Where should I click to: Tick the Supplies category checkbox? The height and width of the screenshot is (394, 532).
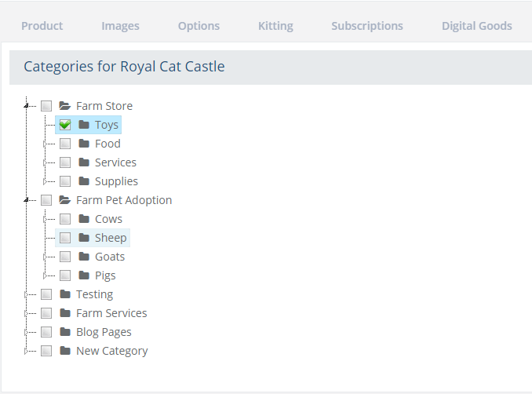point(65,181)
